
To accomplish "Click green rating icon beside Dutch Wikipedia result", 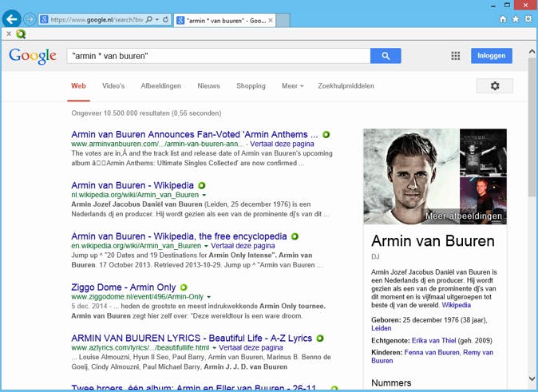I will point(202,186).
